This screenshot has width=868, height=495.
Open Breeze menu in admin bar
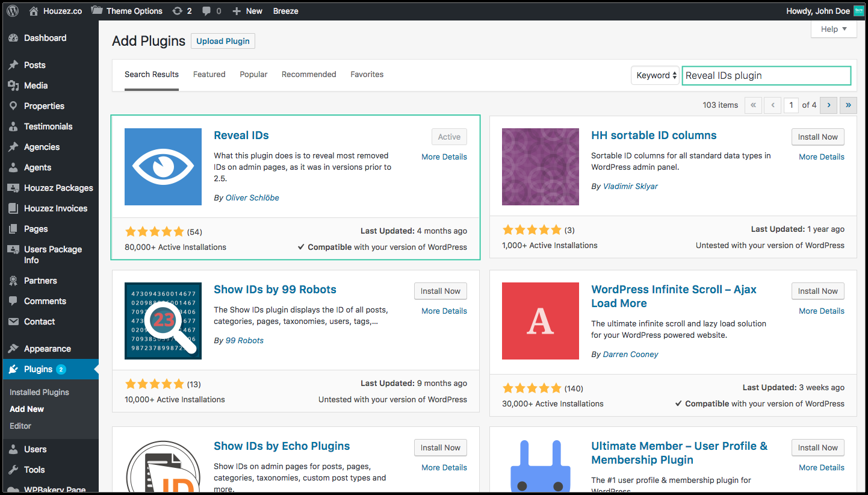coord(285,11)
